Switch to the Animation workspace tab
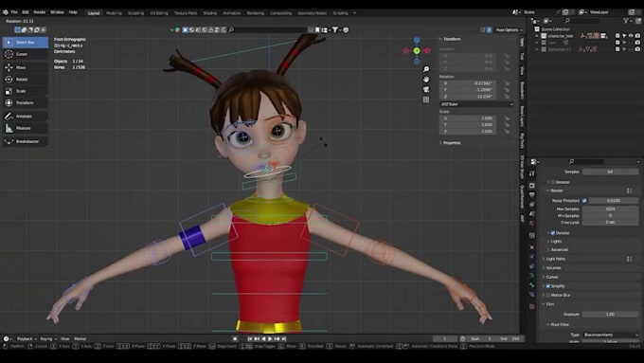644x363 pixels. 232,13
